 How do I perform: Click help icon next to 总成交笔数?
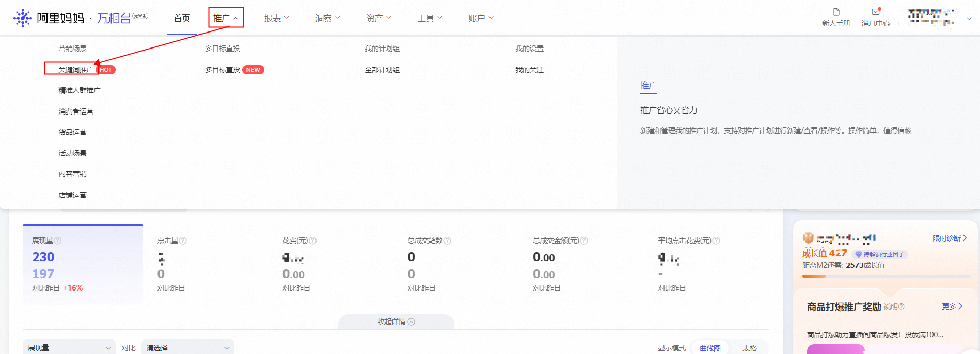click(447, 240)
